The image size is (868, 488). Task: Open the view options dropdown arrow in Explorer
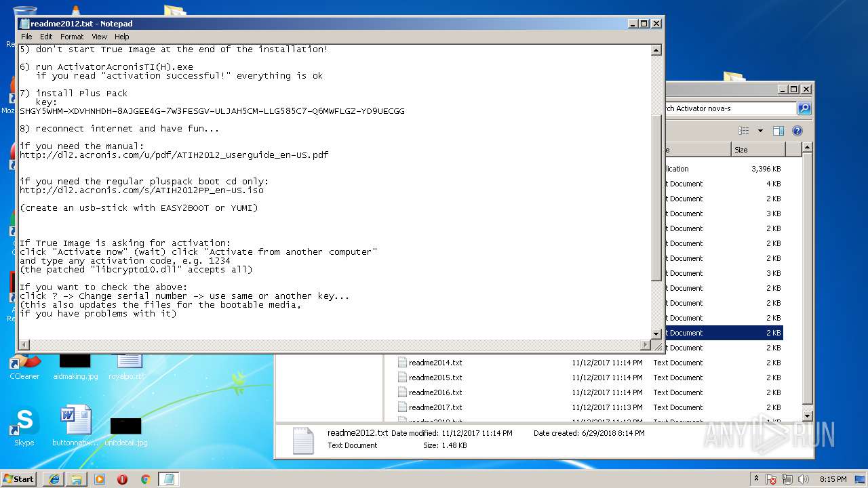click(760, 131)
